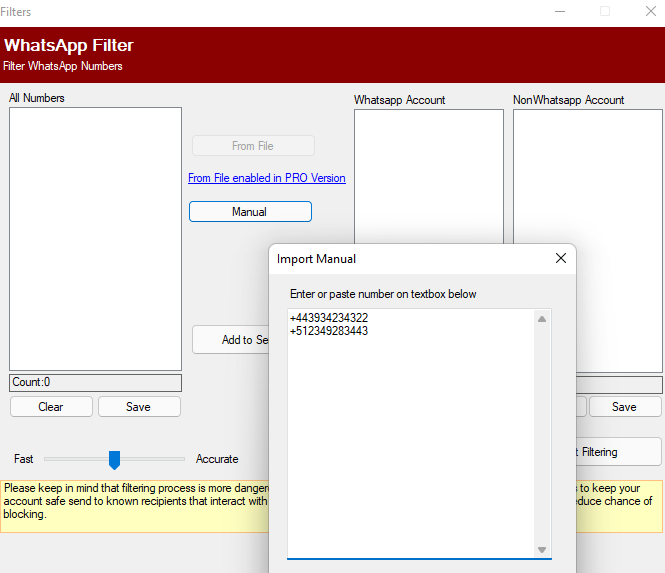Click the Filtering button
Screen dimensions: 665x573
point(618,452)
